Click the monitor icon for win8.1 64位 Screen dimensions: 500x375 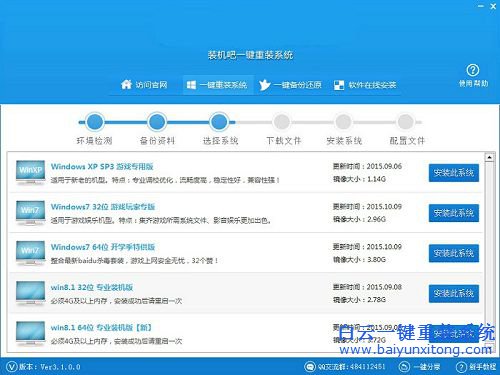coord(30,334)
